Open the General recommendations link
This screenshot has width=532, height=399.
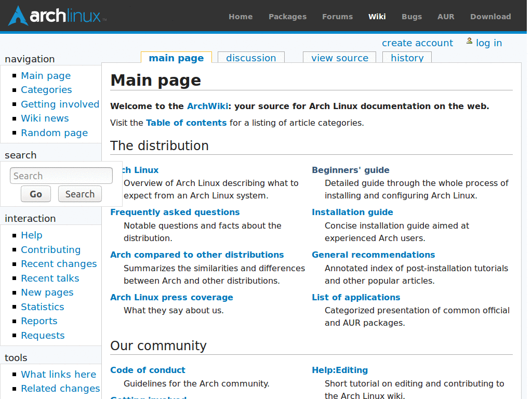(x=373, y=255)
